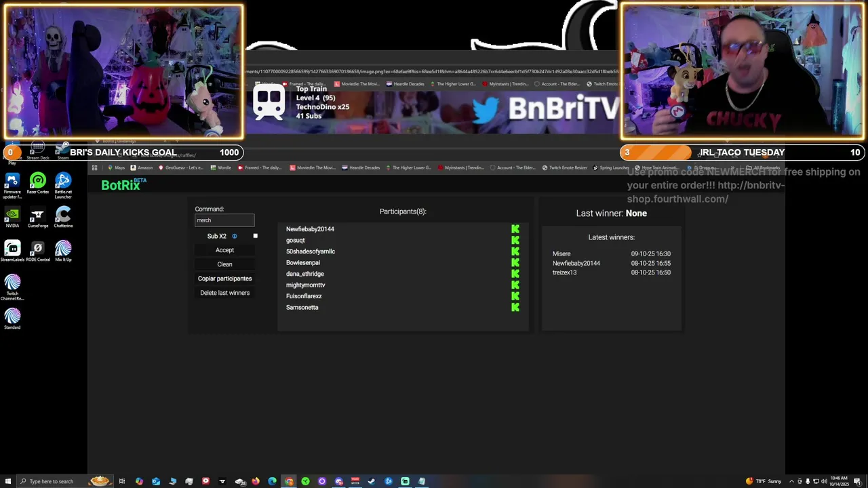Open the Twitch Channel Re... desktop shortcut
Viewport: 868px width, 488px height.
(12, 287)
